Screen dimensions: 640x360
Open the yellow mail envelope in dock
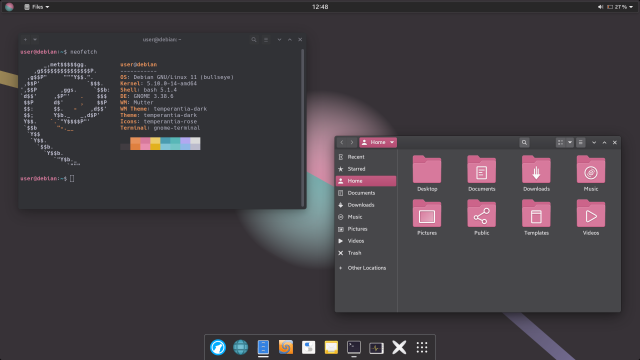coord(331,347)
